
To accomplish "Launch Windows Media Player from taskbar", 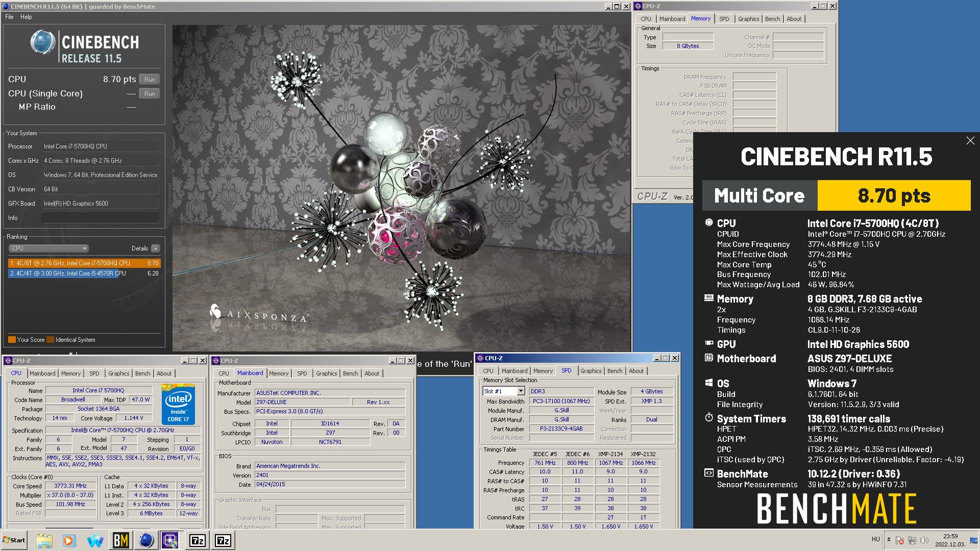I will tap(69, 540).
